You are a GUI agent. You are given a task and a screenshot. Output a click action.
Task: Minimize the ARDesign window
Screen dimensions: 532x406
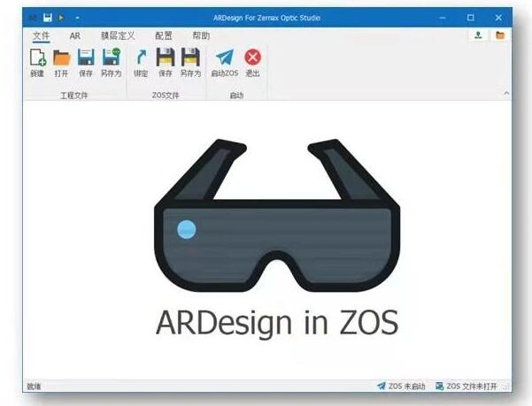pyautogui.click(x=443, y=18)
